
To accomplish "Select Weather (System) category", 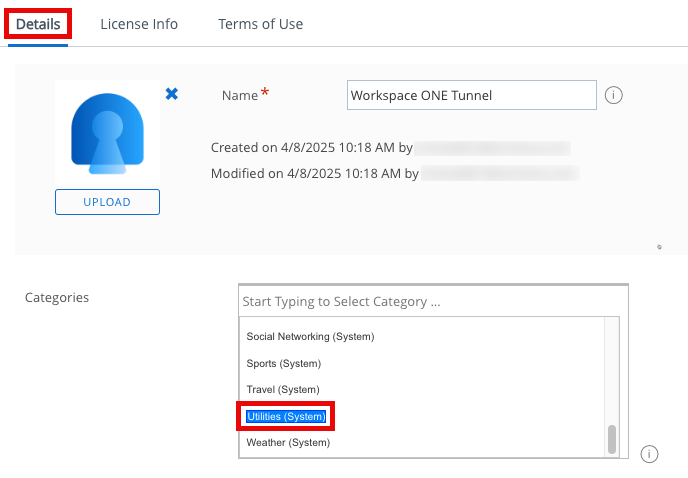I will coord(288,442).
